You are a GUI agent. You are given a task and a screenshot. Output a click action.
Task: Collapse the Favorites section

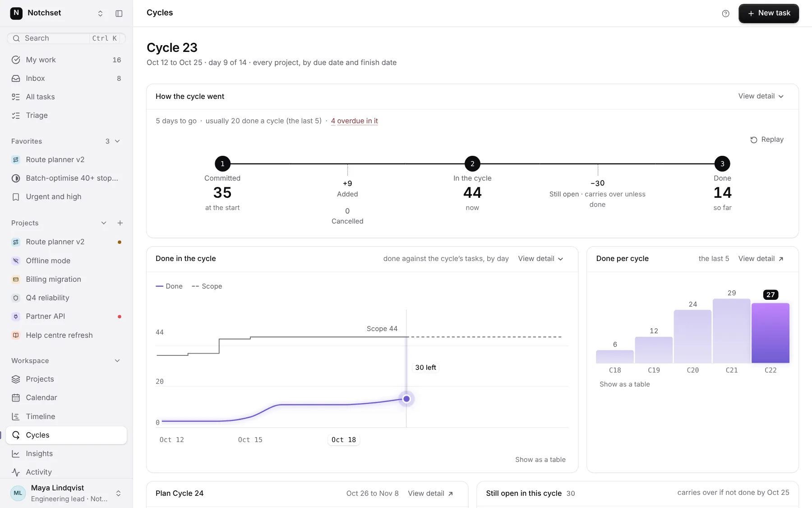pyautogui.click(x=117, y=141)
